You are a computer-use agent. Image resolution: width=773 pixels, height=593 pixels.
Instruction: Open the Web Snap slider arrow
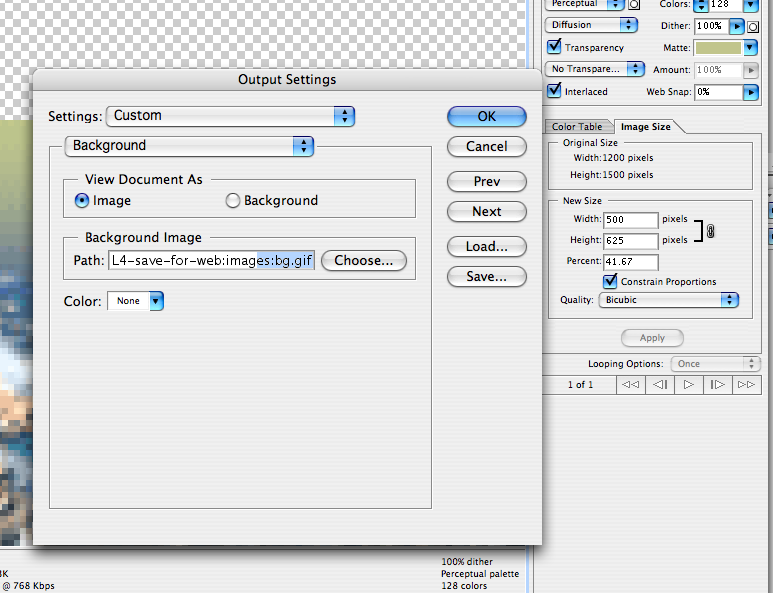tap(749, 92)
